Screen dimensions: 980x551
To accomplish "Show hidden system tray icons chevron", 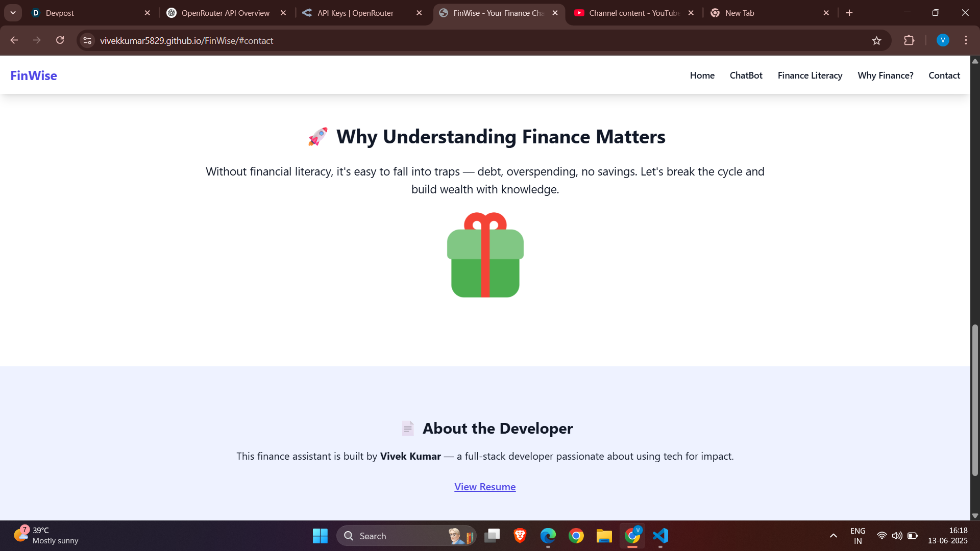I will pyautogui.click(x=833, y=536).
